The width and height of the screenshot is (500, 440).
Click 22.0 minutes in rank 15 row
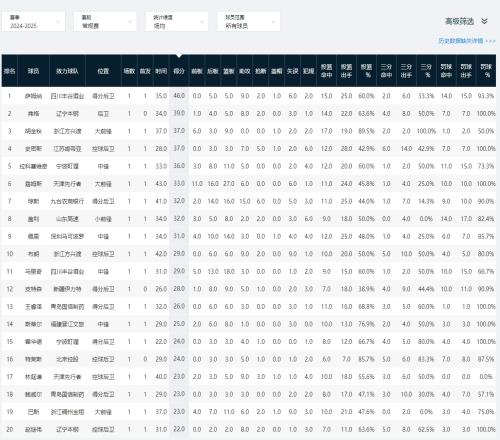tap(161, 342)
